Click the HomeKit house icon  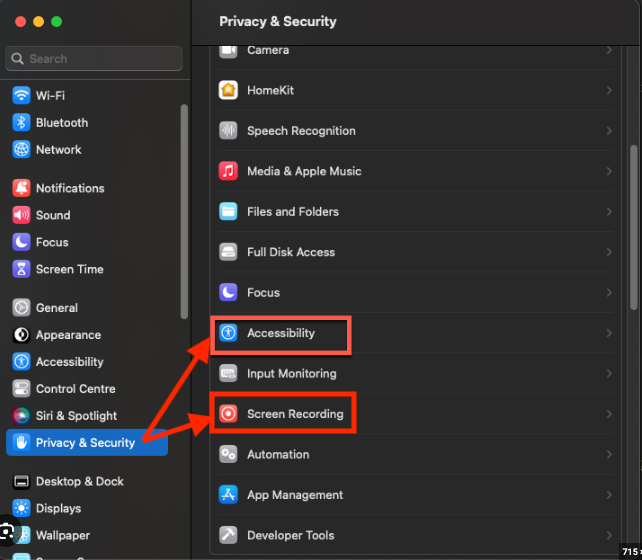click(x=228, y=90)
